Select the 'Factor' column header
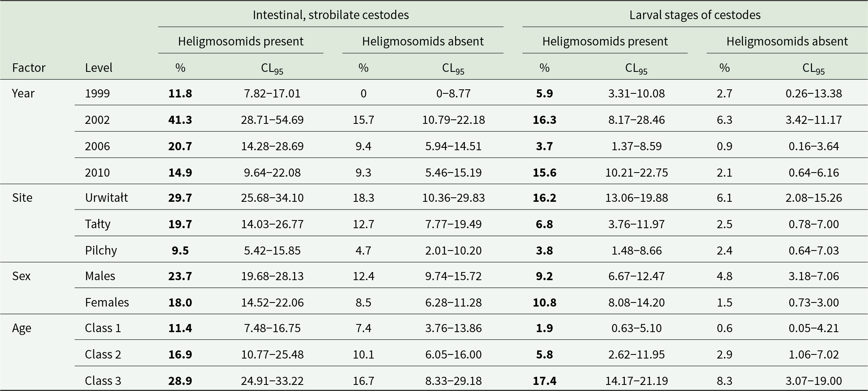The width and height of the screenshot is (868, 391). [x=28, y=67]
